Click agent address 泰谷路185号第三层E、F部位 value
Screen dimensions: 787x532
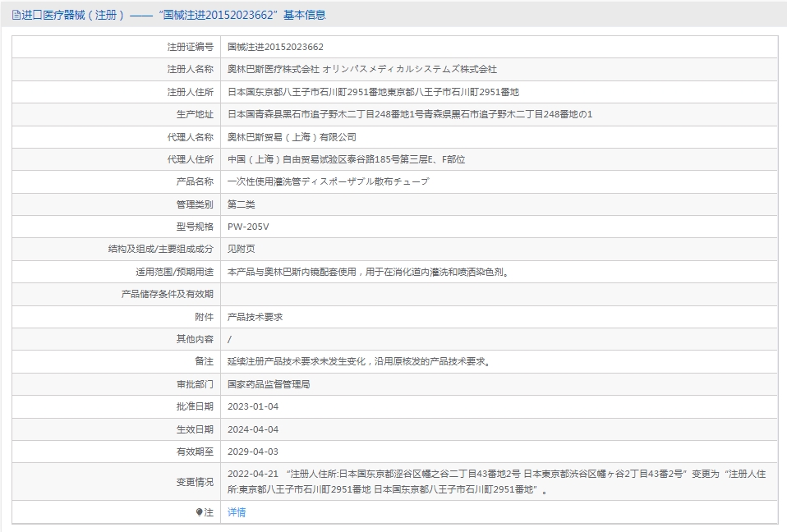347,159
